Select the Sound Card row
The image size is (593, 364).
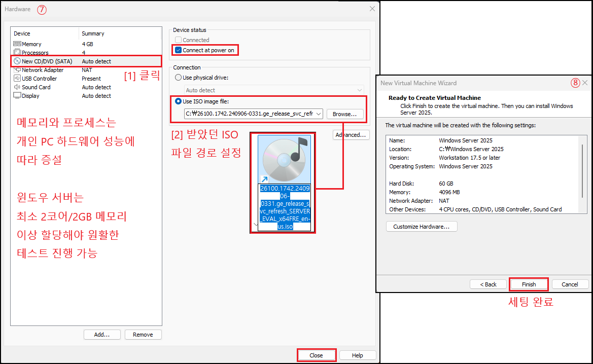pyautogui.click(x=87, y=87)
